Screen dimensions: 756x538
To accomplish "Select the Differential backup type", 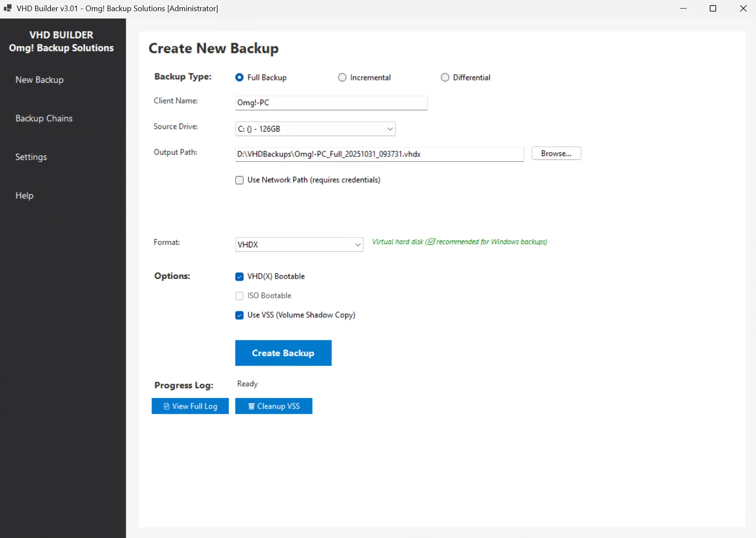I will click(445, 77).
